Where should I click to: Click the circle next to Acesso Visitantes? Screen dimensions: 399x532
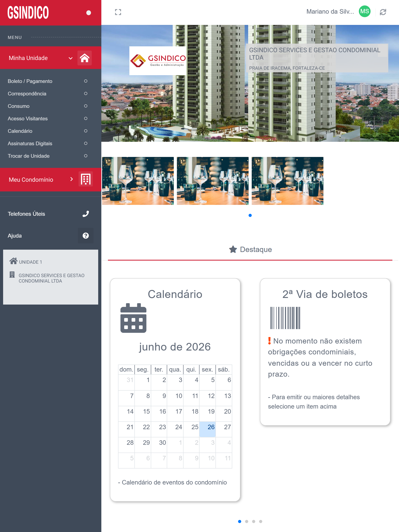click(86, 119)
